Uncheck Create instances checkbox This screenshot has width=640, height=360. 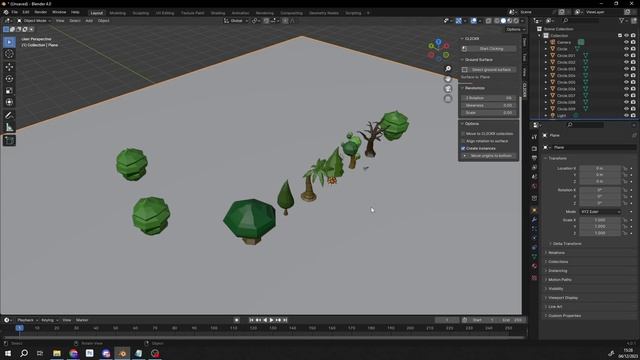[463, 148]
